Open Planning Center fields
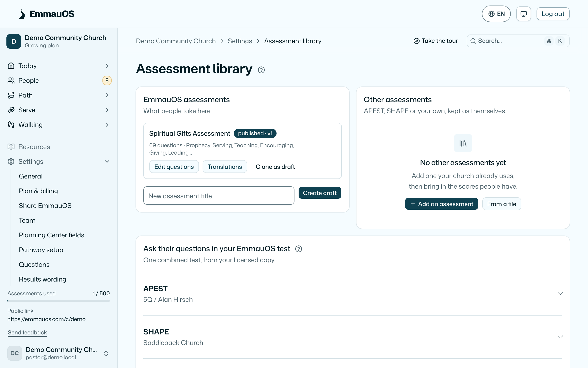 51,235
